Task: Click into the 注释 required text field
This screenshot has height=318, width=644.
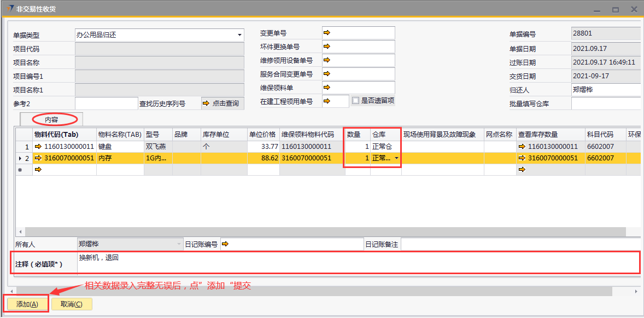Action: tap(355, 262)
